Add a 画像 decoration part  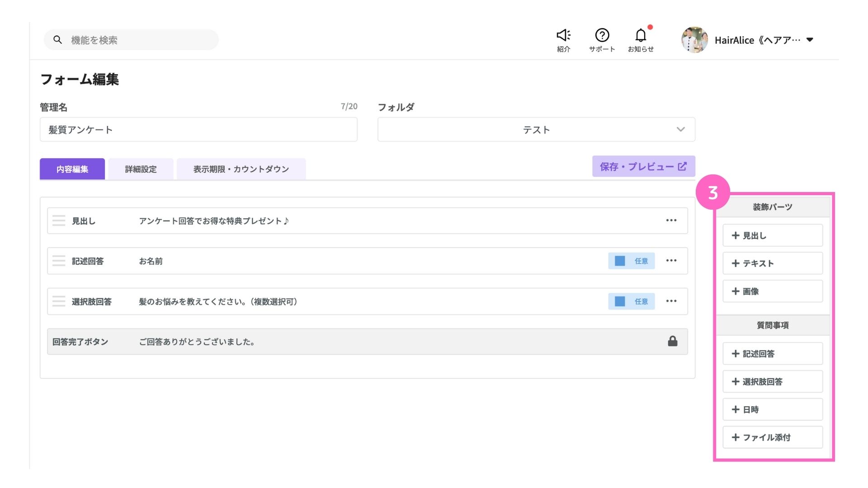pos(772,291)
